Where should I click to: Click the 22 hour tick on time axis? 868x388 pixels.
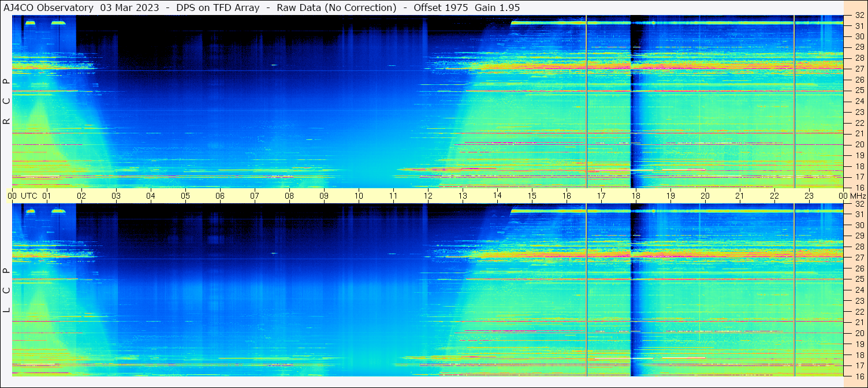(774, 196)
